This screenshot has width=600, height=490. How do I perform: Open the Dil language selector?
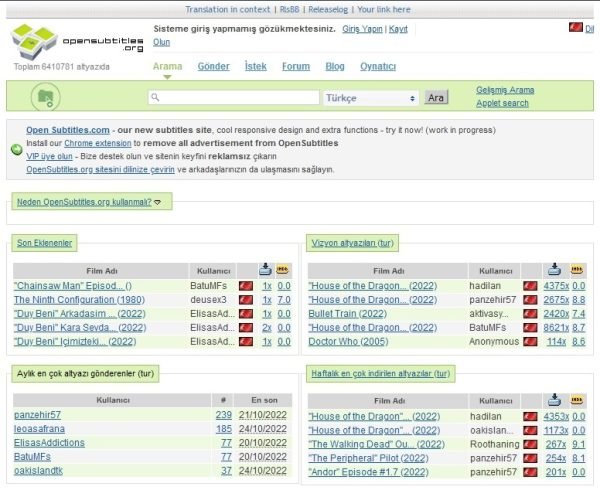(589, 29)
